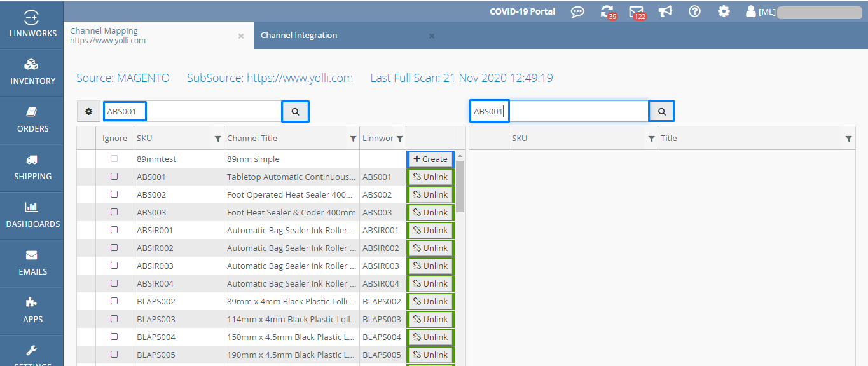Focus the left channel SKU search field
The height and width of the screenshot is (366, 868).
(192, 111)
